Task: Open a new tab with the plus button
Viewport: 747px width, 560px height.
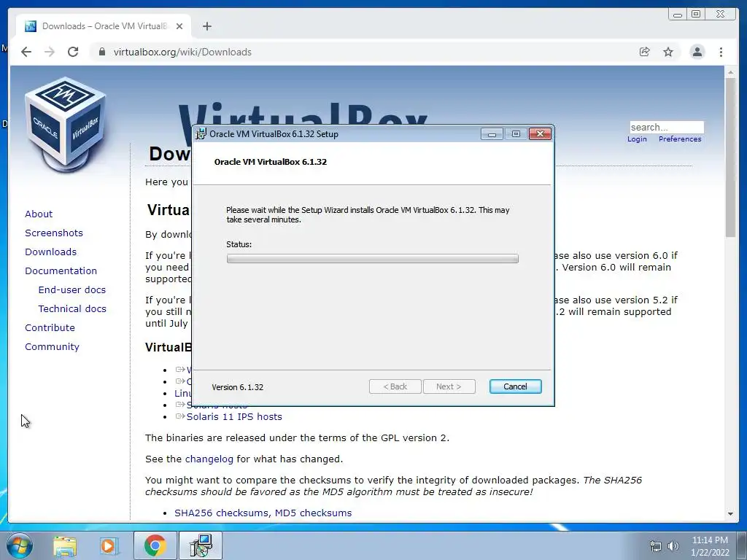Action: (x=206, y=26)
